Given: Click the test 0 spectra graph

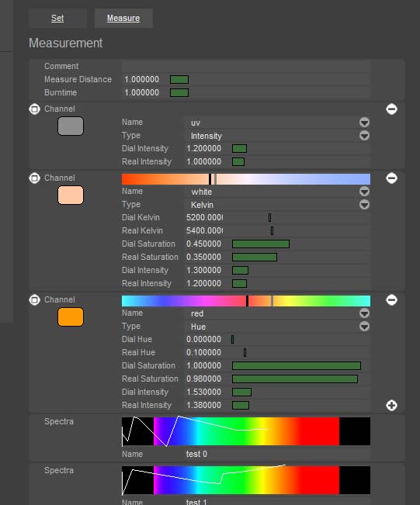Looking at the screenshot, I should coord(246,431).
